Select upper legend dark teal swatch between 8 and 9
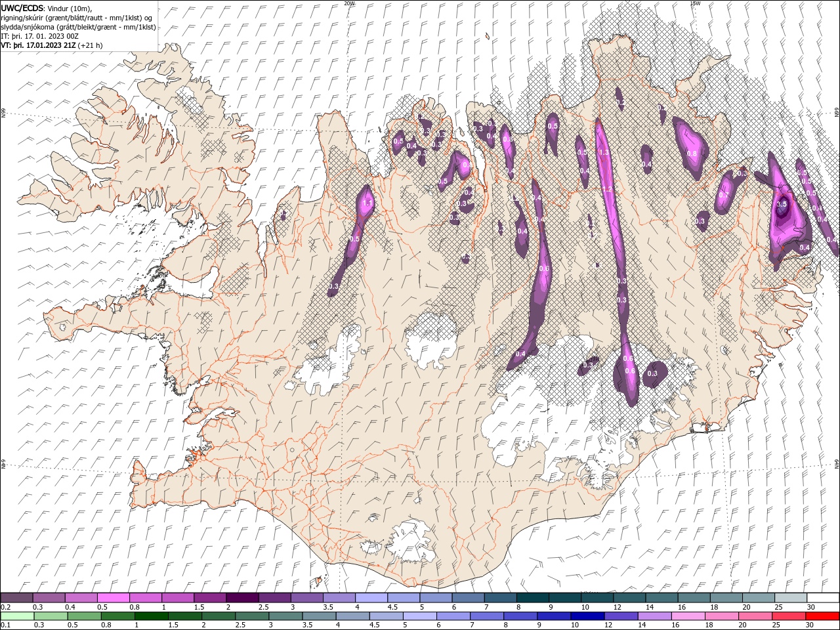 (533, 598)
